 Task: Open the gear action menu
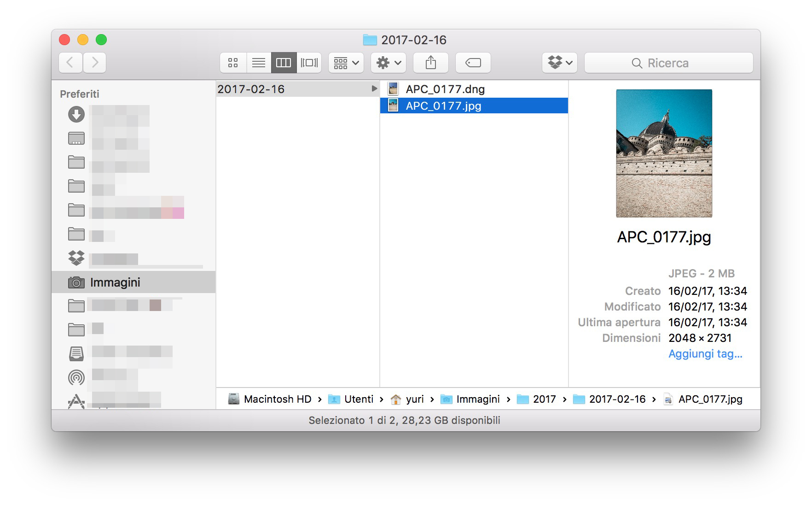click(389, 63)
